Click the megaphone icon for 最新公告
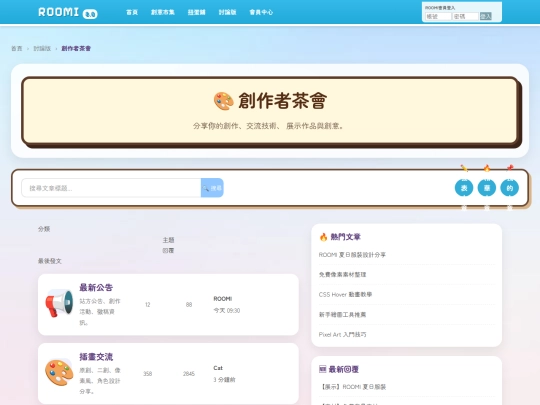 click(59, 303)
